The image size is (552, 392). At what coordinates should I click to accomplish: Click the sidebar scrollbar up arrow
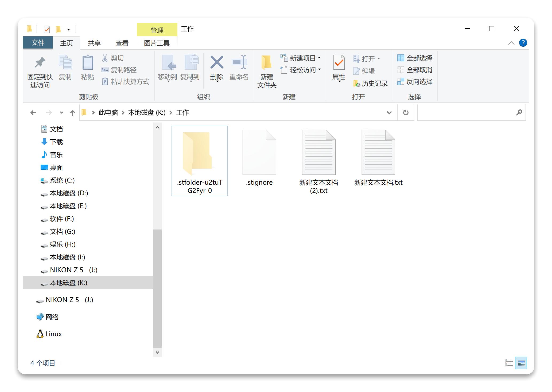[157, 128]
